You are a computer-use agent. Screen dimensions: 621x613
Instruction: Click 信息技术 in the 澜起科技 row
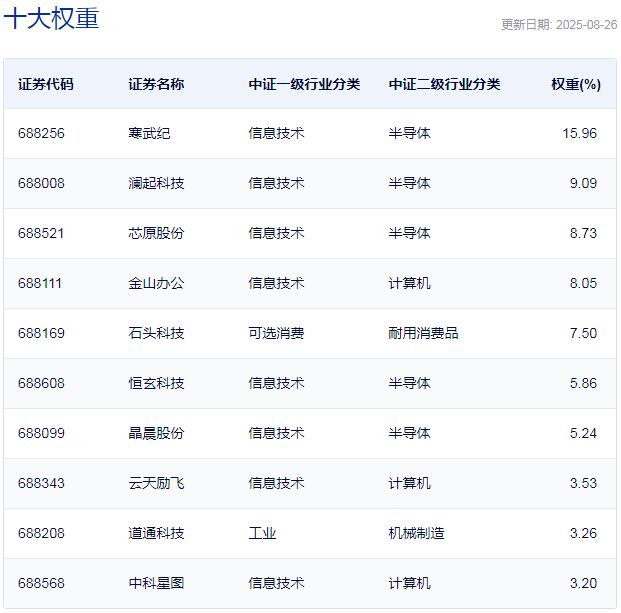(x=276, y=183)
